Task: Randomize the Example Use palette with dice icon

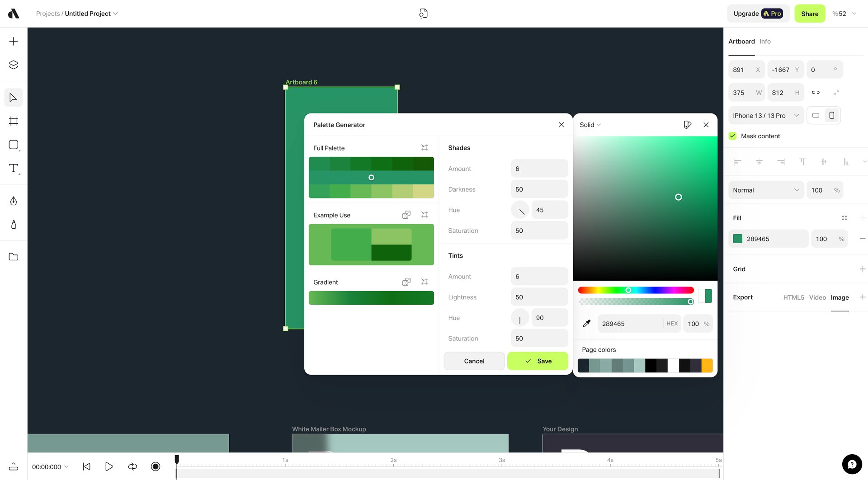Action: pos(406,215)
